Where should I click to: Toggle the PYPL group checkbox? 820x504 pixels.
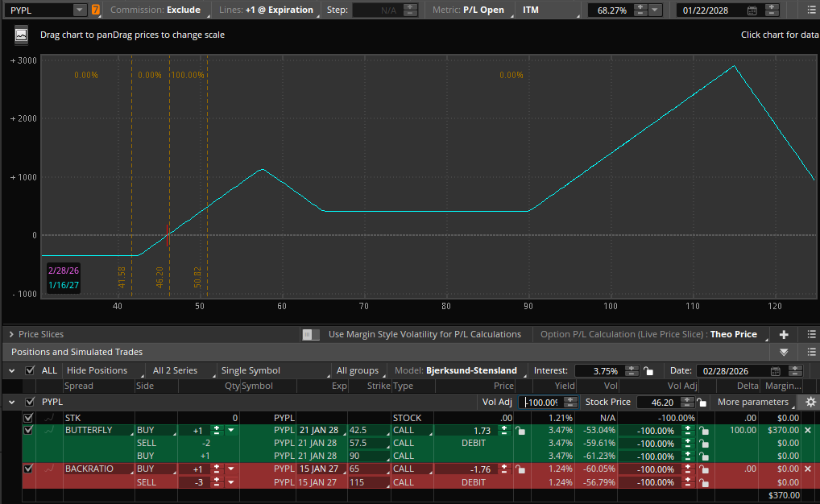pos(30,402)
